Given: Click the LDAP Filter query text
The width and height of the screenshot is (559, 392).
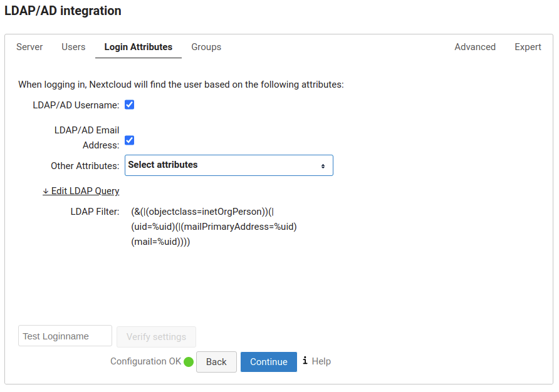Looking at the screenshot, I should [x=214, y=226].
